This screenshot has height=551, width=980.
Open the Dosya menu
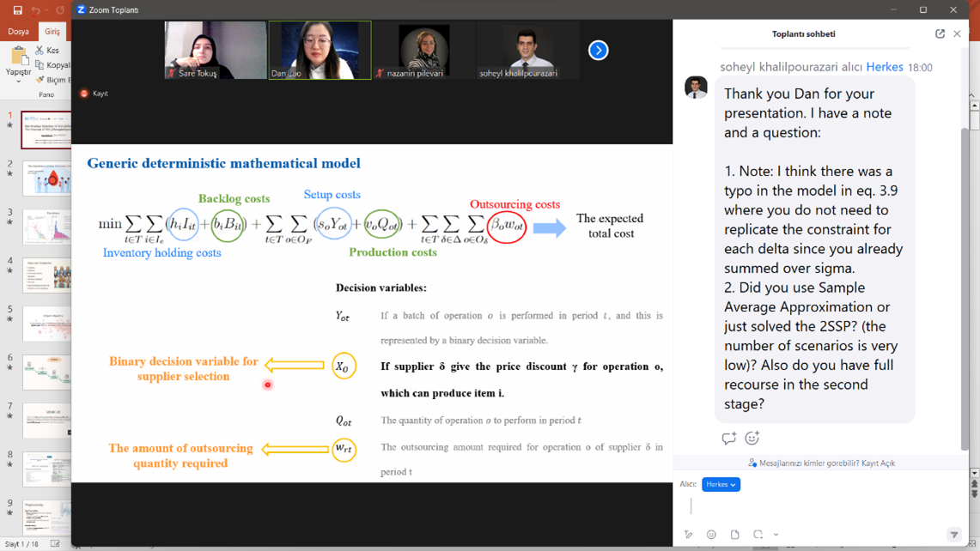(x=18, y=32)
